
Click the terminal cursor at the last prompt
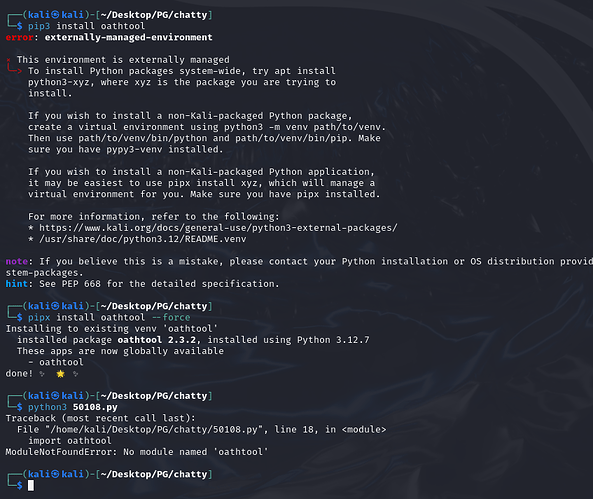(31, 485)
